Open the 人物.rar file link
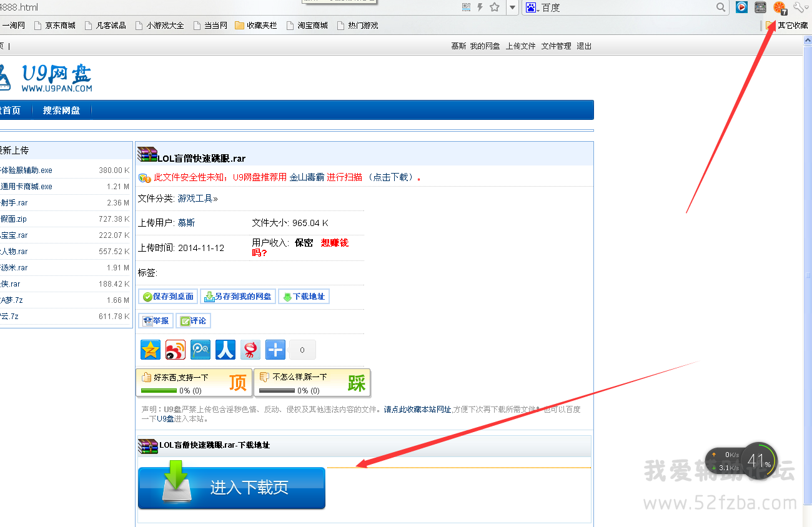The width and height of the screenshot is (812, 527). (x=14, y=251)
